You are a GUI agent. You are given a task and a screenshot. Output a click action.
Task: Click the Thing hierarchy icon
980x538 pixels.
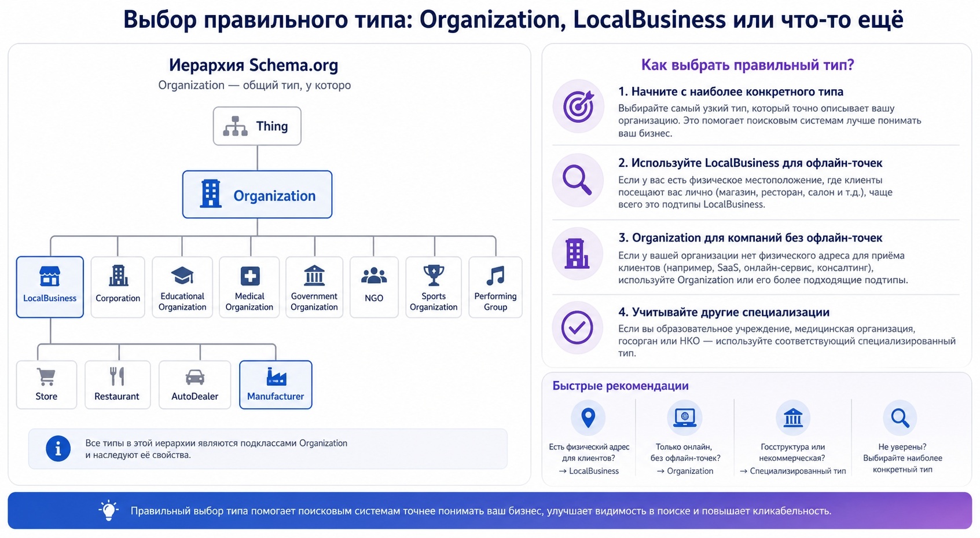pos(235,126)
